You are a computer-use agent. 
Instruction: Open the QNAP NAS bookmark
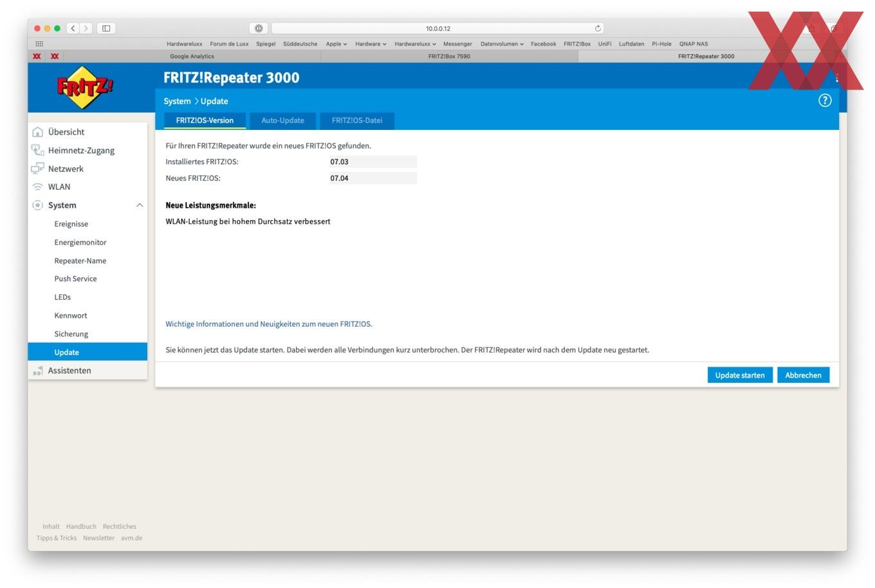coord(694,44)
